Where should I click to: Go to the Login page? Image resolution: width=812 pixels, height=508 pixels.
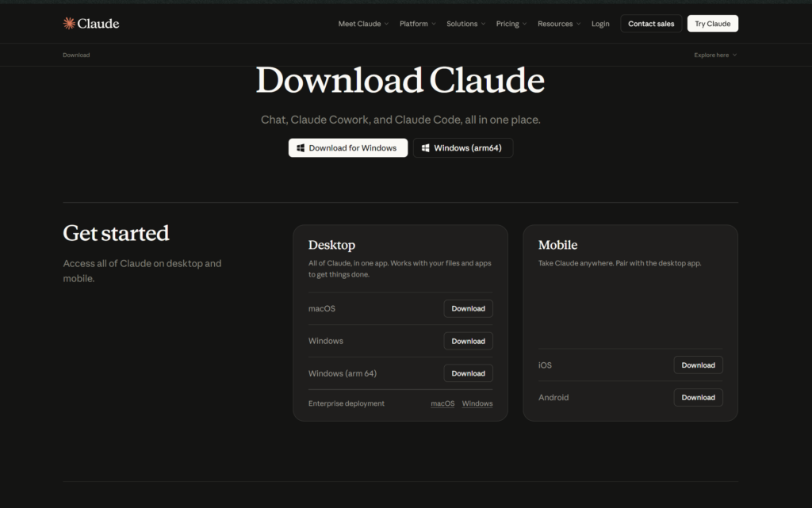[600, 24]
